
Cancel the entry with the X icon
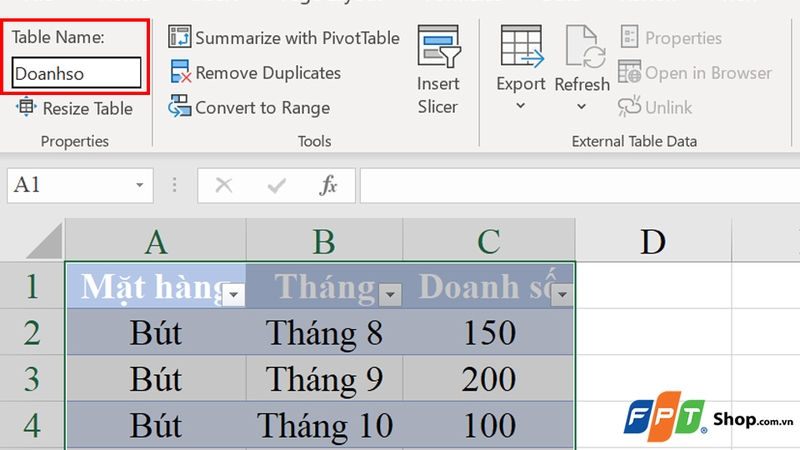(223, 185)
